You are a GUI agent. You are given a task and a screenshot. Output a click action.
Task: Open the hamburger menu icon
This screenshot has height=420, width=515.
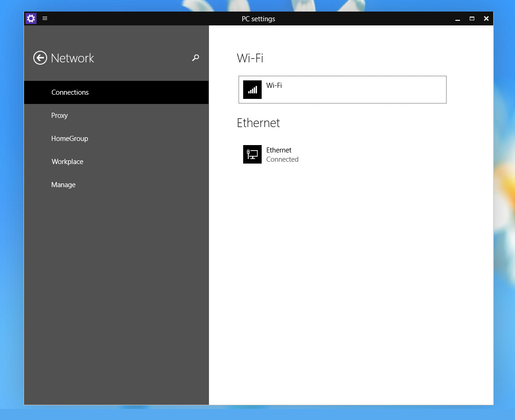click(x=44, y=18)
